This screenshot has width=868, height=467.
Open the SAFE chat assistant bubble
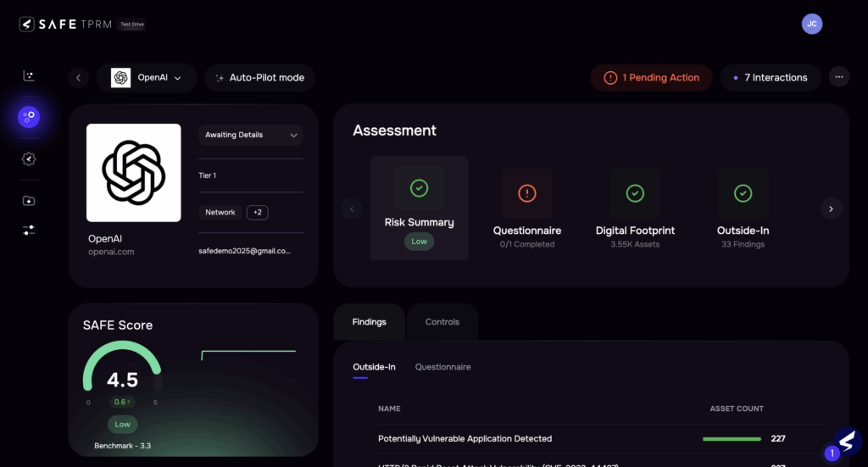[x=847, y=441]
